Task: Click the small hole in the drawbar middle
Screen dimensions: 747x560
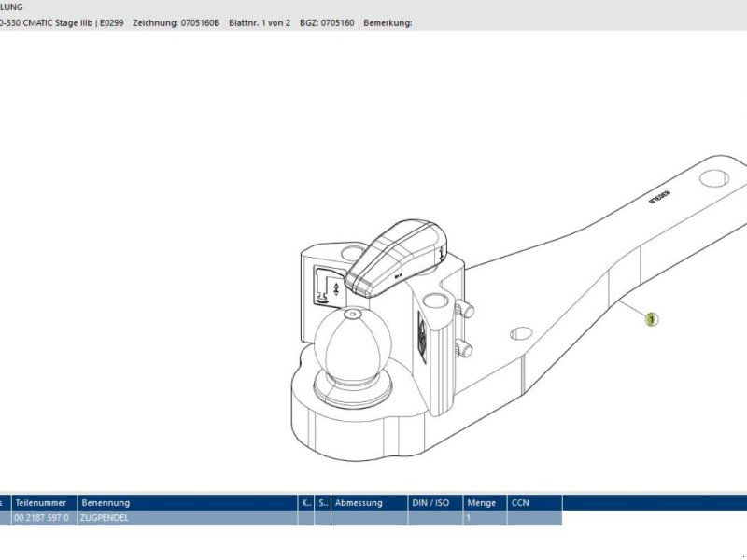Action: pyautogui.click(x=521, y=332)
